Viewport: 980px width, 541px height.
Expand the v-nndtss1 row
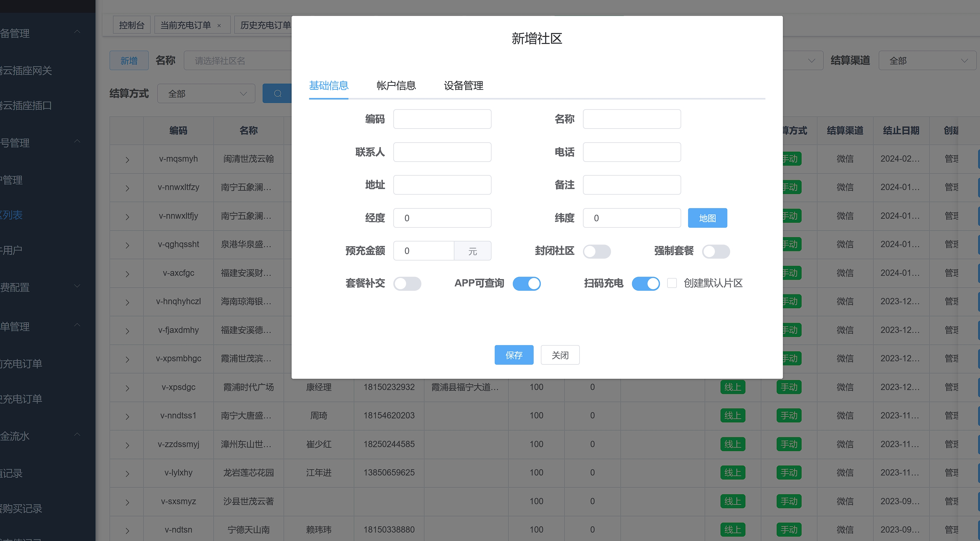[x=127, y=416]
